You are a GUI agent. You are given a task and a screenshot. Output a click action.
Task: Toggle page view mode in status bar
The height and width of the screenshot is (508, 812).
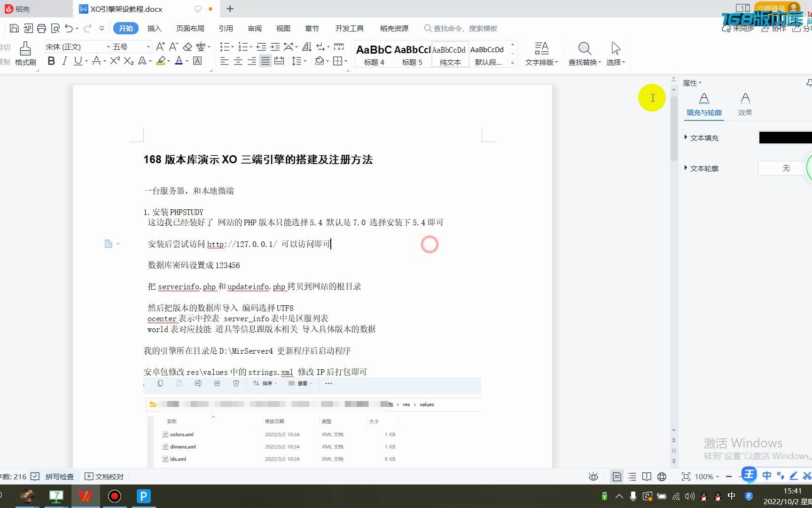pos(617,476)
